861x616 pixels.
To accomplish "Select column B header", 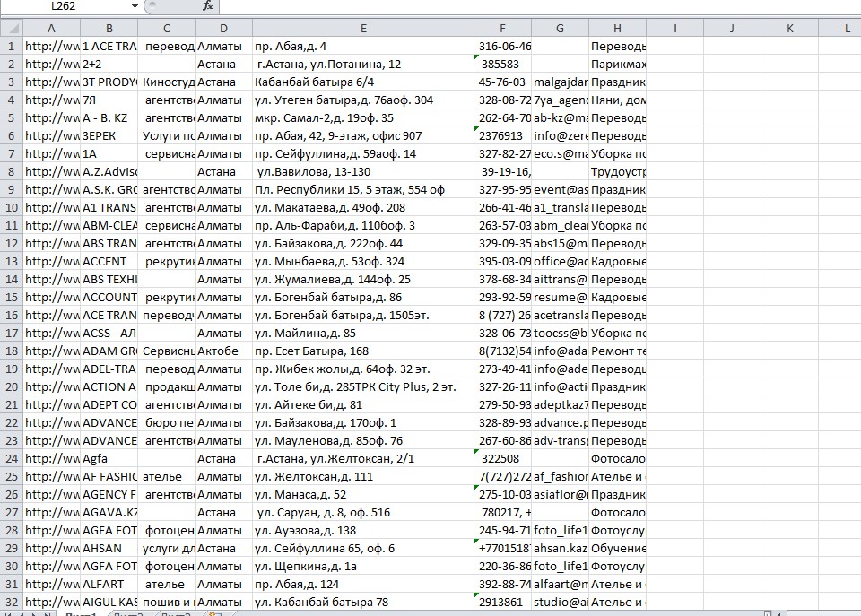I will 109,28.
